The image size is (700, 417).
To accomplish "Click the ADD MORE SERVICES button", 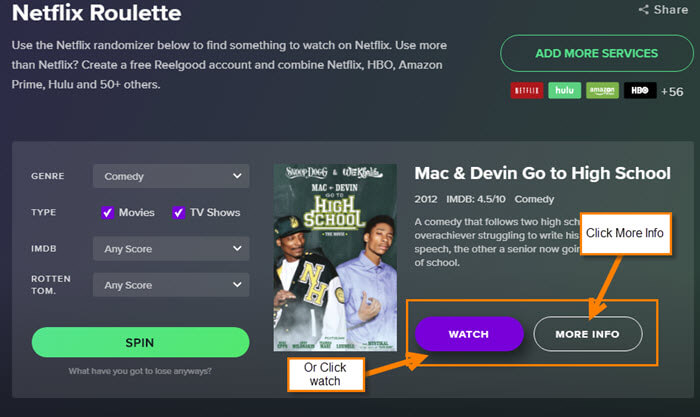I will tap(597, 53).
